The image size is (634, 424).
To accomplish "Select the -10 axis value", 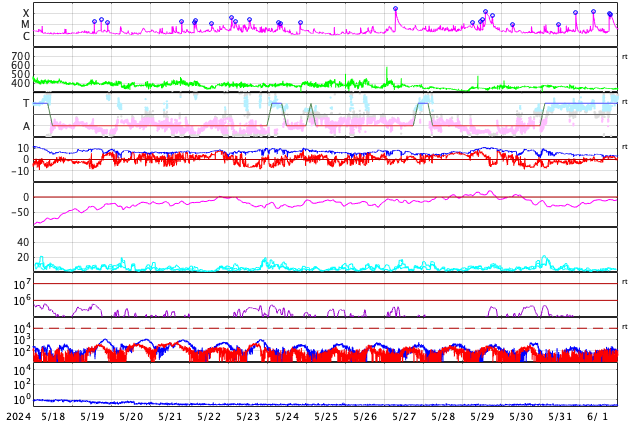I will 20,171.
